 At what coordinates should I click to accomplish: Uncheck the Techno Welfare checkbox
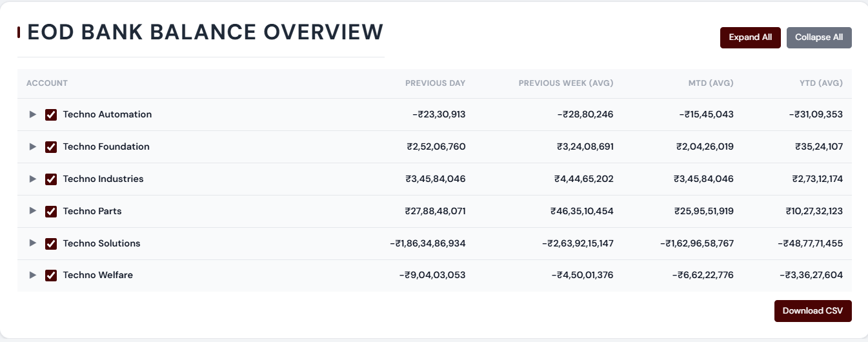51,276
